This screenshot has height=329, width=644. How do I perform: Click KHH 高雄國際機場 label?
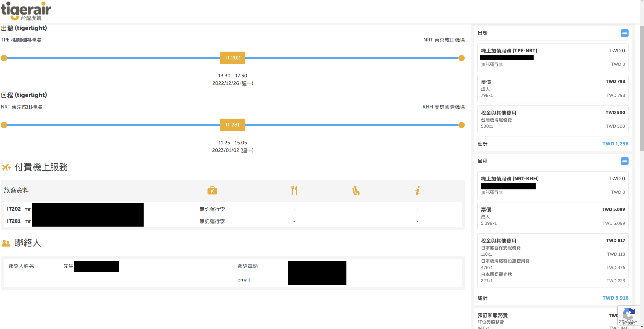pos(443,107)
